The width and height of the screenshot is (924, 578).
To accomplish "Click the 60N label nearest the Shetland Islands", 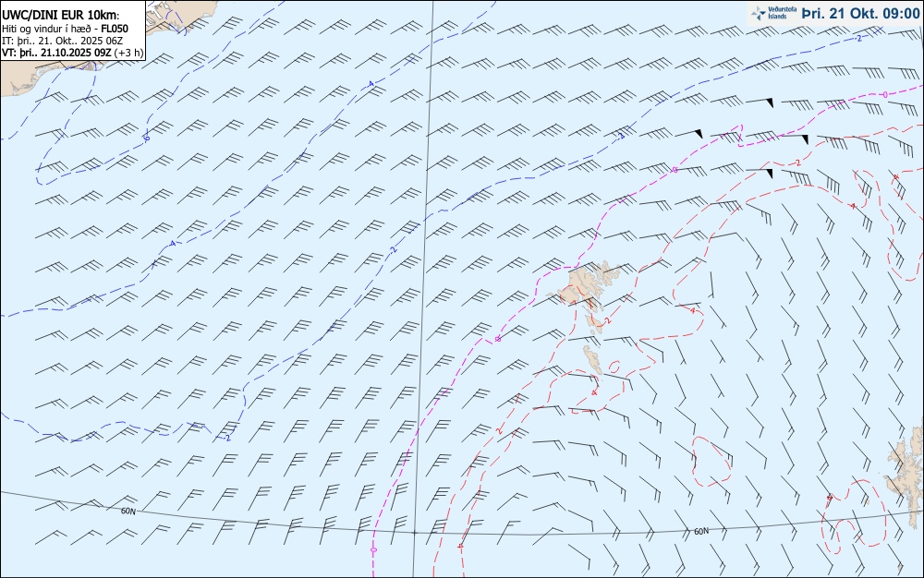I will click(701, 532).
